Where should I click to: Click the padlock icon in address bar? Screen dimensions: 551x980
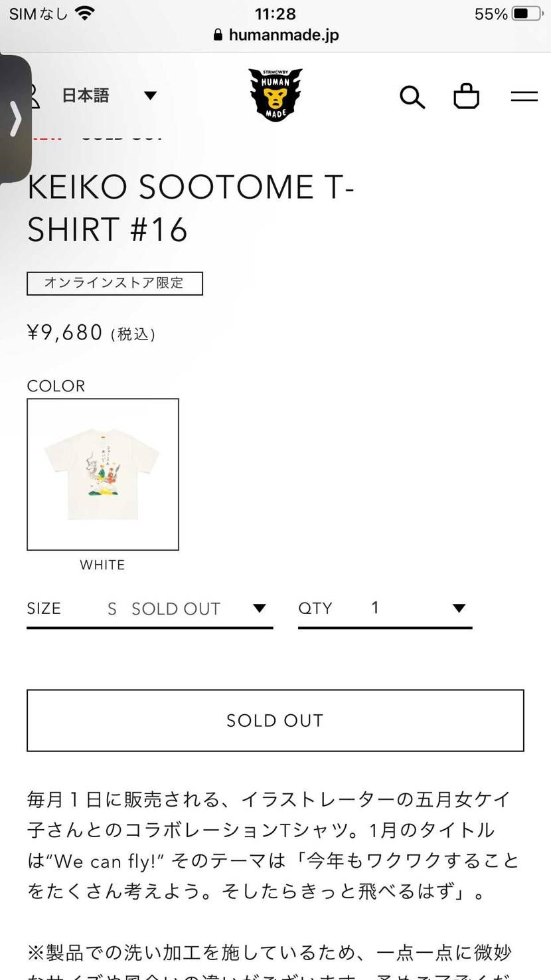[217, 35]
